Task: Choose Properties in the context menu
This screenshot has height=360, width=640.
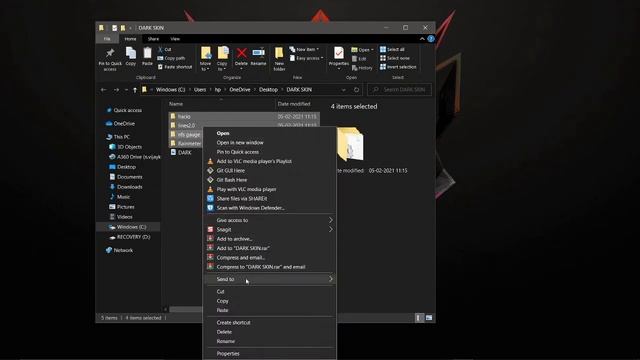Action: (228, 353)
